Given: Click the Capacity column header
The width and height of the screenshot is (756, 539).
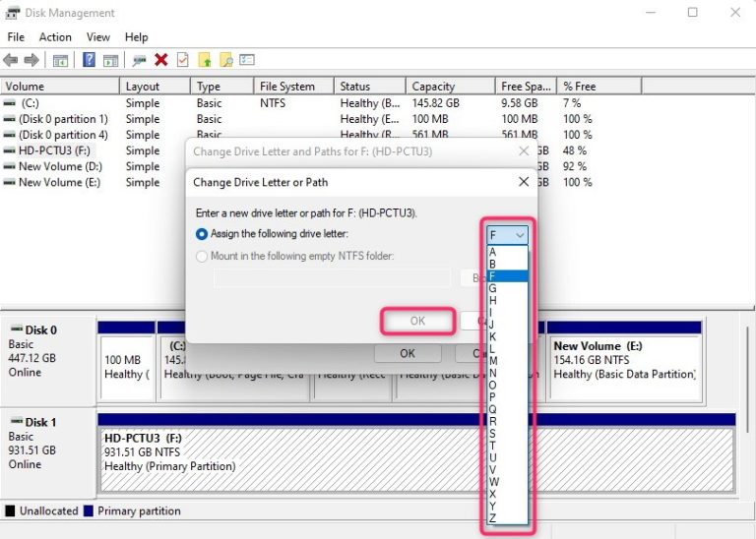Looking at the screenshot, I should tap(433, 87).
